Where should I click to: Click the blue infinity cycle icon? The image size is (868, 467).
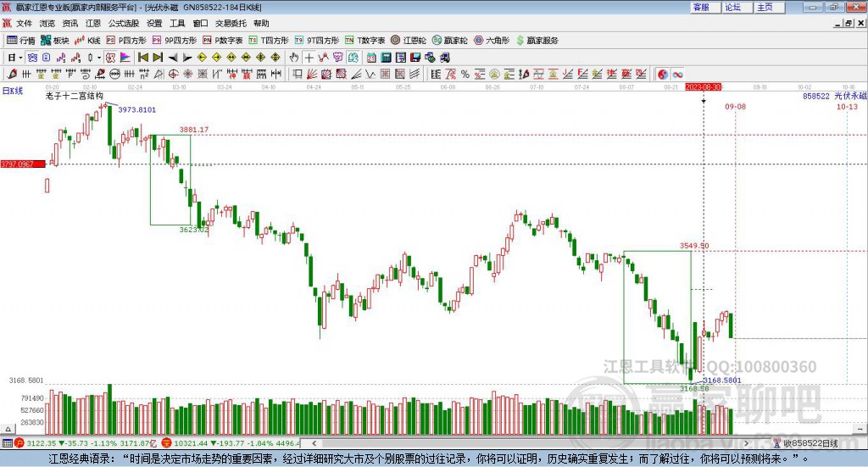677,74
